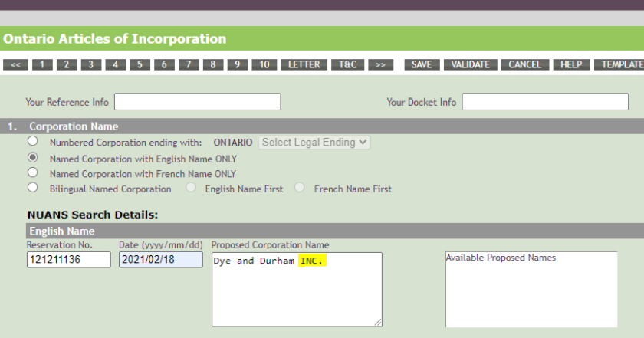Go to next page with >> button
This screenshot has height=338, width=644.
[381, 65]
